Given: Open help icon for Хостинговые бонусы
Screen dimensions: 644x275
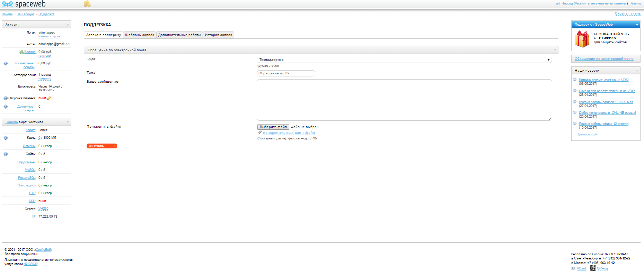Looking at the screenshot, I should pyautogui.click(x=6, y=64).
